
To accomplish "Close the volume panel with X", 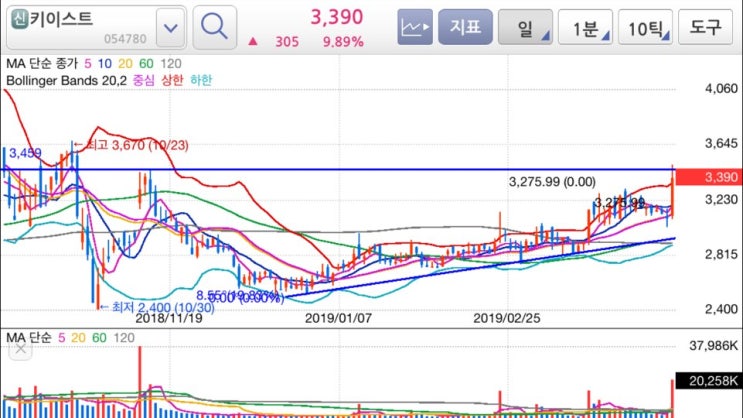I will pos(20,350).
